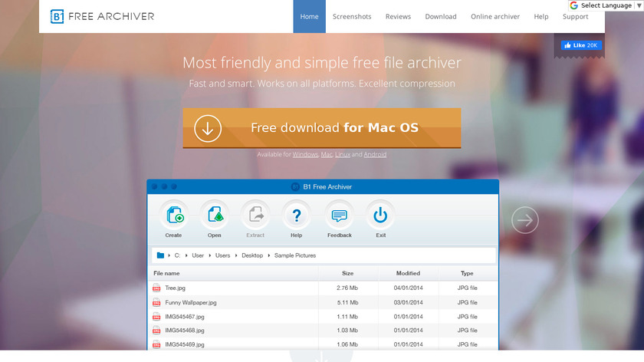Sort by the Size column header
The height and width of the screenshot is (362, 644).
point(347,273)
